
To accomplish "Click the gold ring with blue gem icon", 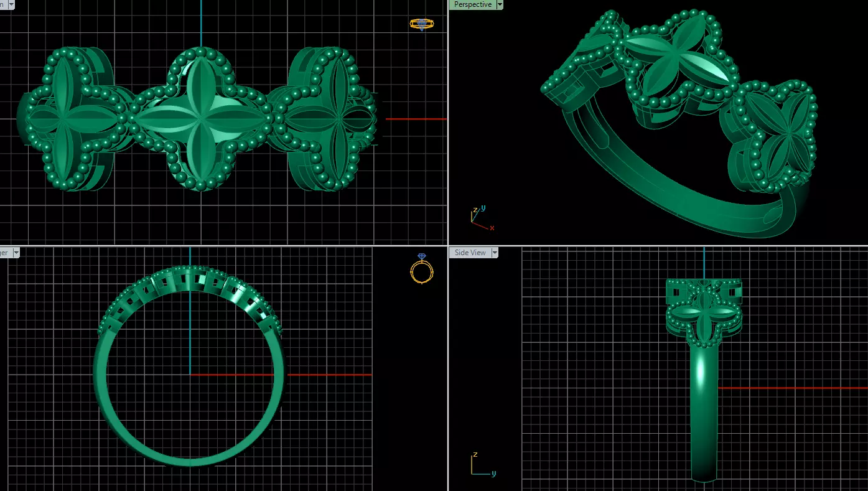I will click(x=421, y=268).
